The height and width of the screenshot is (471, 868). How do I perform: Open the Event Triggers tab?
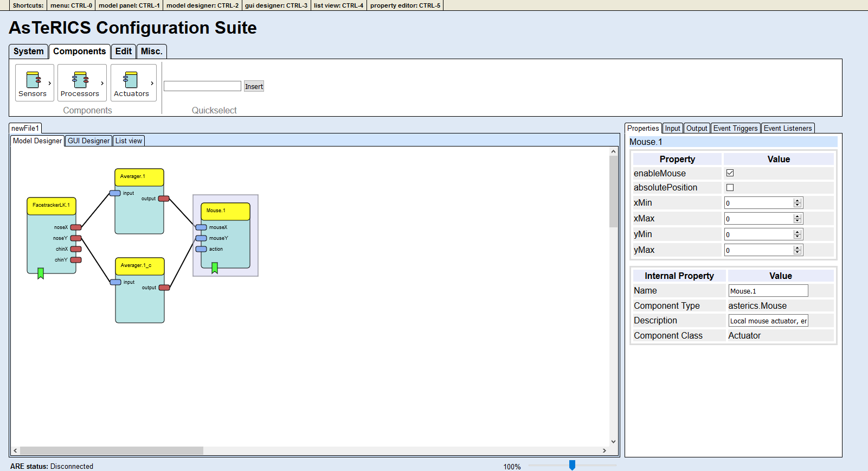tap(736, 129)
